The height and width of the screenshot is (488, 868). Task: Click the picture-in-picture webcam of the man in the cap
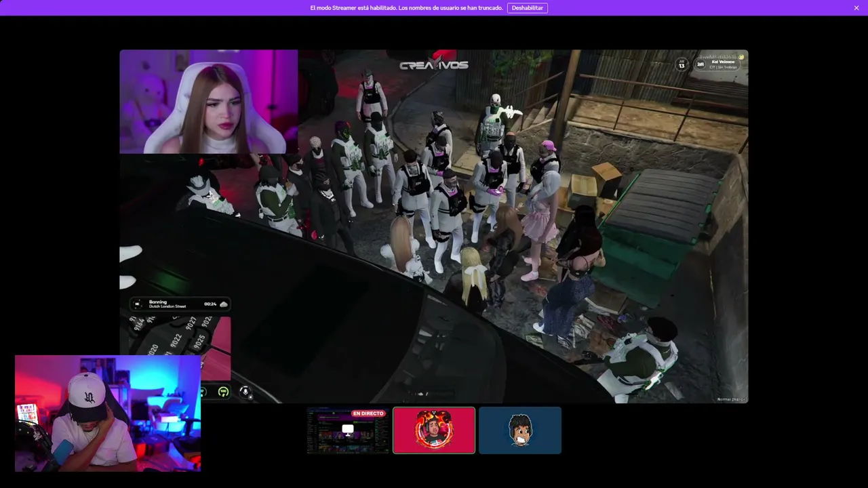(108, 413)
